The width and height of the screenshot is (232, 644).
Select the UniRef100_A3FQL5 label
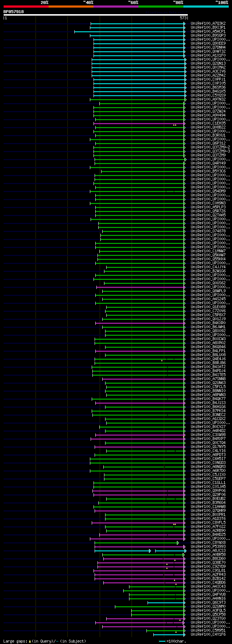(208, 611)
